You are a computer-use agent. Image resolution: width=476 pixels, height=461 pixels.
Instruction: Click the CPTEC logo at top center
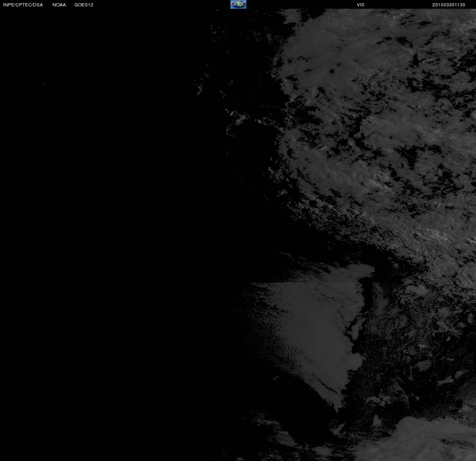click(x=238, y=4)
